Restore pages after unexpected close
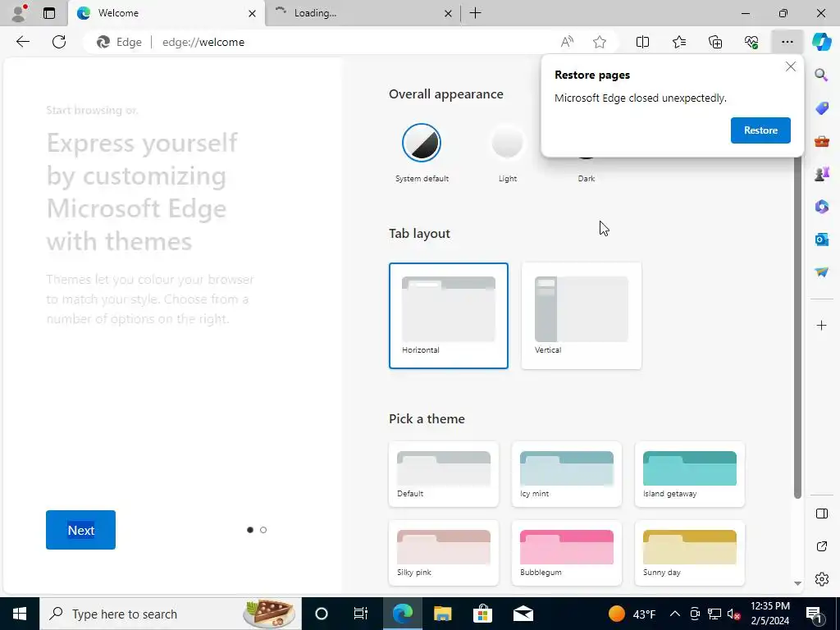This screenshot has height=630, width=840. click(760, 130)
